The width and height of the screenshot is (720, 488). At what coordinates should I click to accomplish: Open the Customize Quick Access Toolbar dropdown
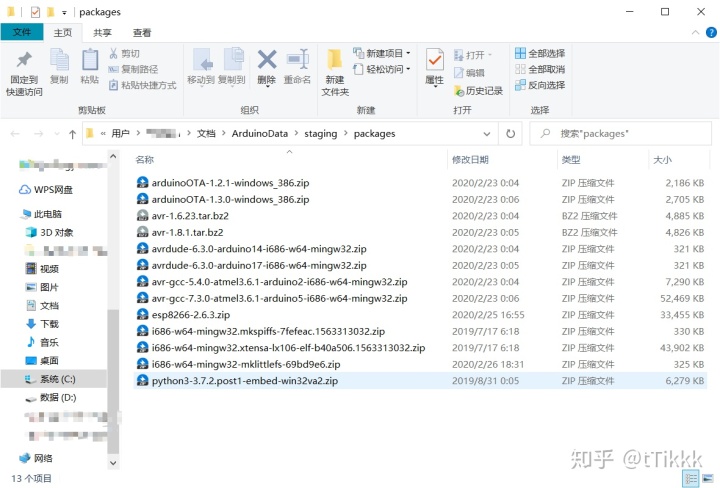point(64,13)
